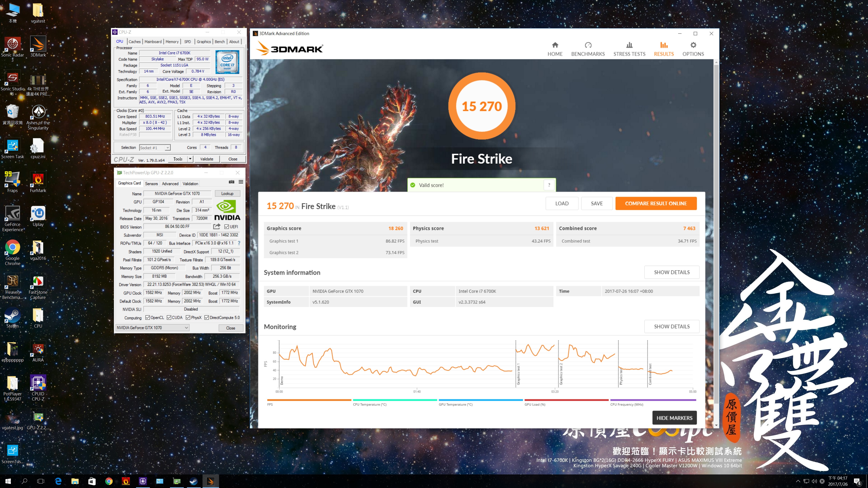
Task: Click SAVE button in 3DMark
Action: coord(597,203)
